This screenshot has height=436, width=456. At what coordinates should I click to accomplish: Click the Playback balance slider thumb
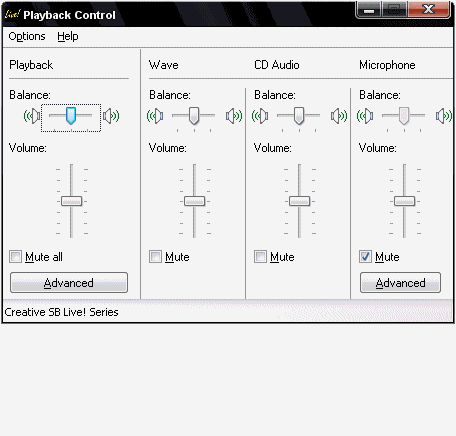[71, 116]
